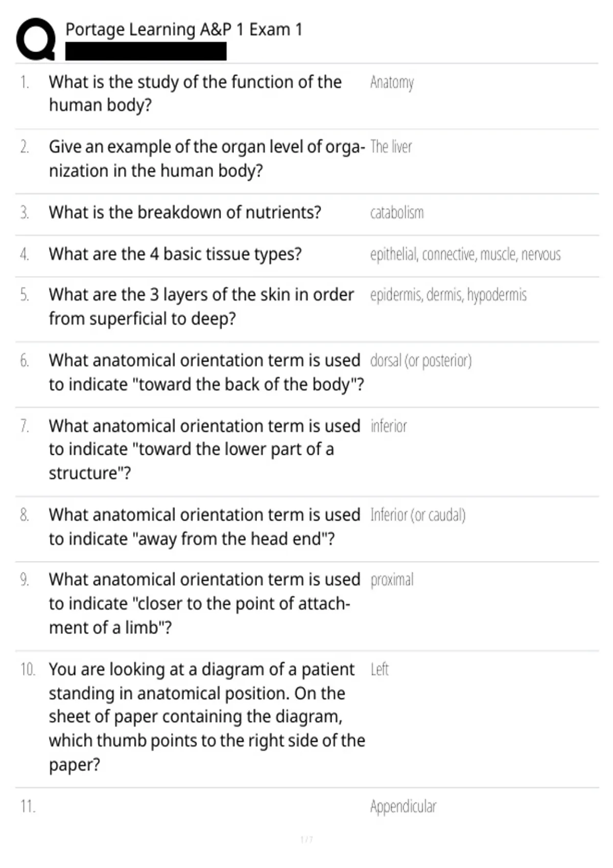This screenshot has height=868, width=613.
Task: Click the answer 'dorsal (or posterior)'
Action: point(421,361)
